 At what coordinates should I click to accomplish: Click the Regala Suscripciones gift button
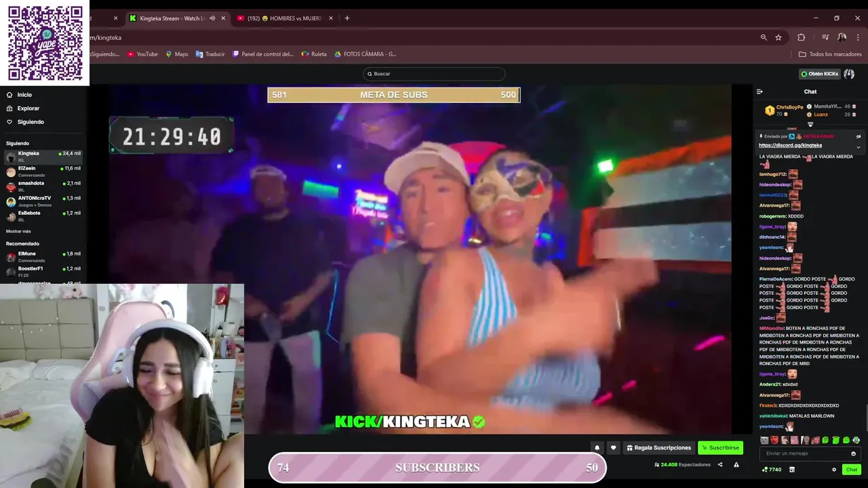659,448
